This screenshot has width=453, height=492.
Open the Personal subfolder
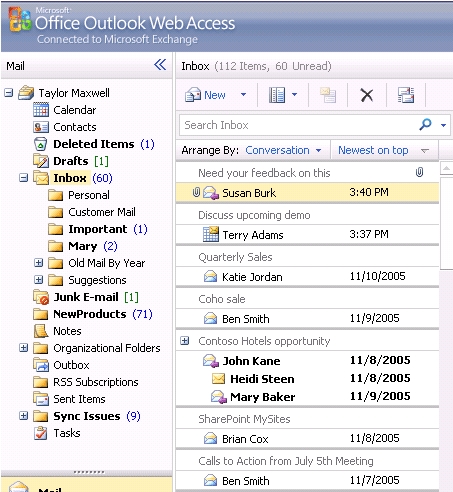pos(89,195)
